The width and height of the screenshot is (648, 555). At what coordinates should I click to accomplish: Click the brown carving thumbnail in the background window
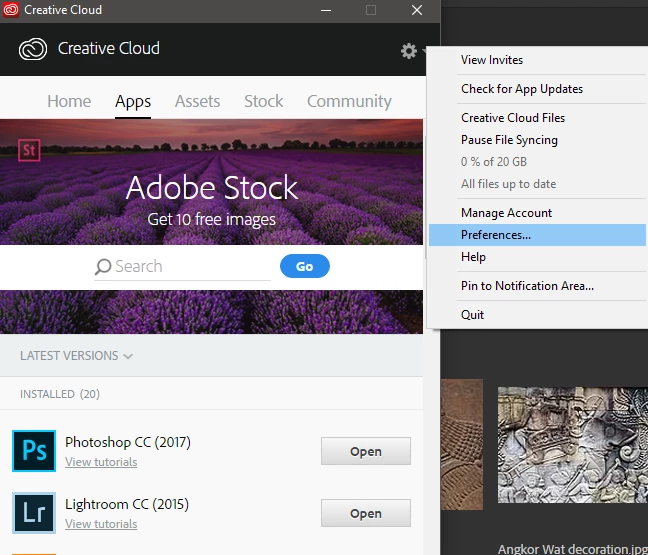[x=462, y=444]
